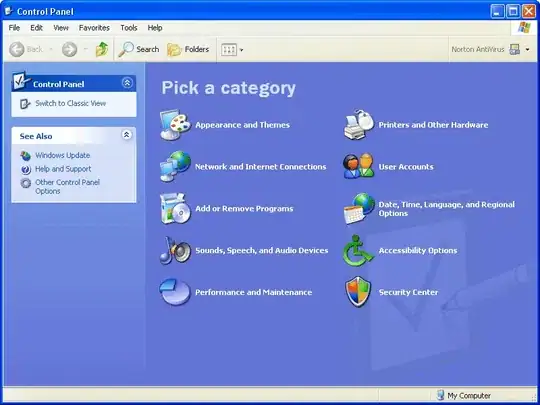Click the Add or Remove Programs CD icon
540x405 pixels.
[175, 208]
